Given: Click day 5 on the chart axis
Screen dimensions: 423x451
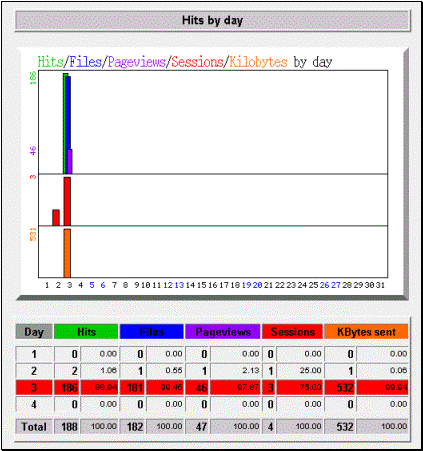Looking at the screenshot, I should pos(92,285).
